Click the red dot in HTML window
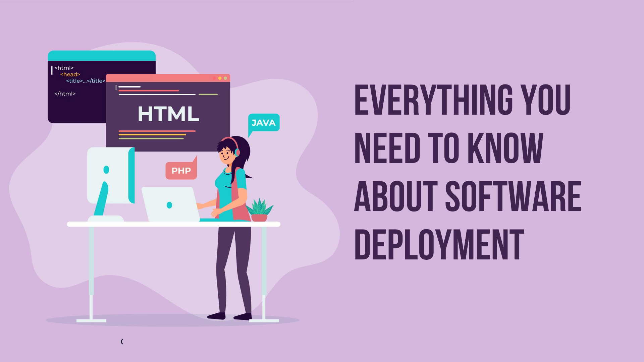Viewport: 644px width, 362px height. pyautogui.click(x=214, y=78)
